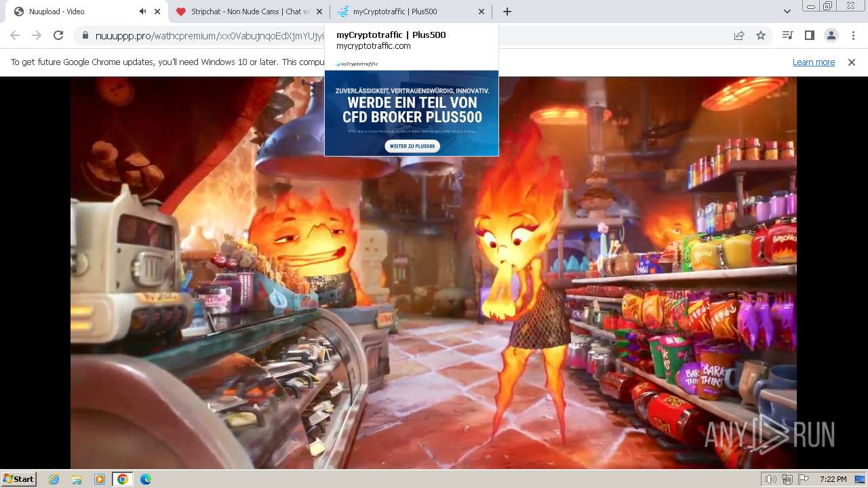
Task: Open media controls icon
Action: (x=787, y=35)
